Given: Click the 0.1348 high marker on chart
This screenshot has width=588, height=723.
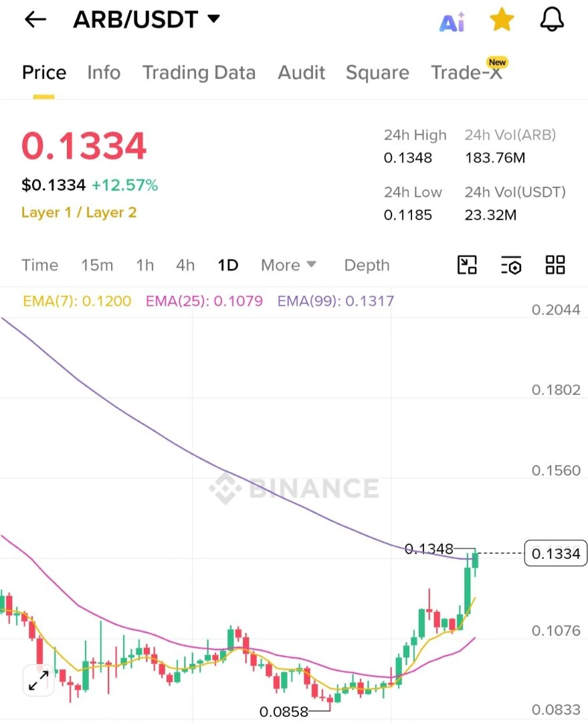Looking at the screenshot, I should (x=429, y=549).
